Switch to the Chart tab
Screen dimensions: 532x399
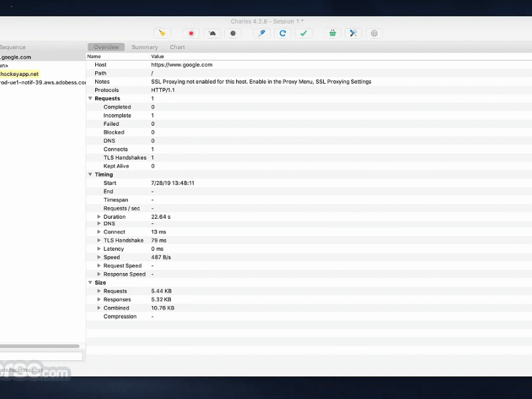pos(178,47)
